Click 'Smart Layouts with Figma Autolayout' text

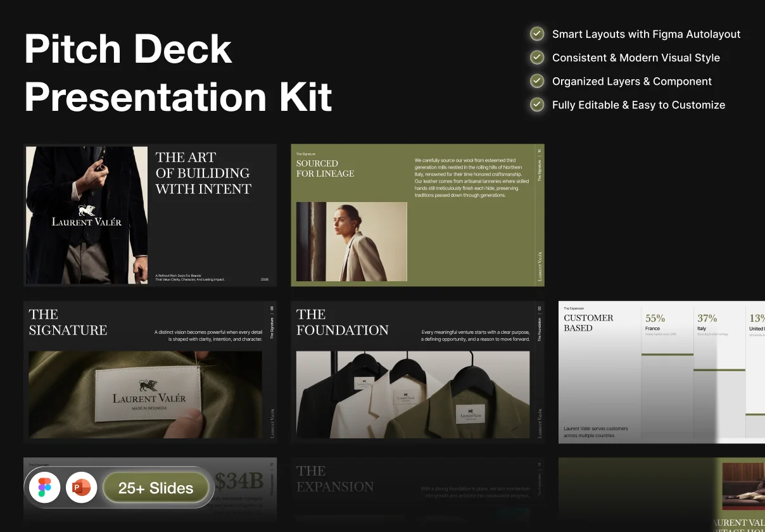(x=646, y=34)
